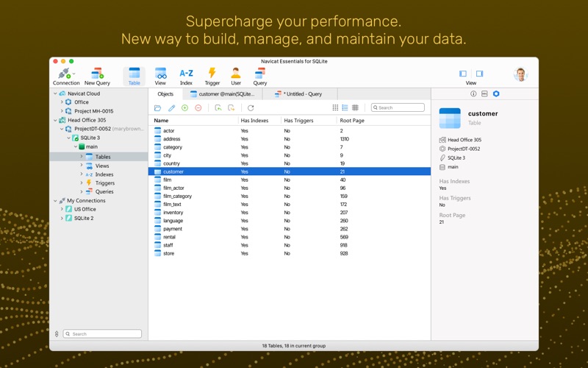588x368 pixels.
Task: Click the Export Wizard icon
Action: point(232,108)
